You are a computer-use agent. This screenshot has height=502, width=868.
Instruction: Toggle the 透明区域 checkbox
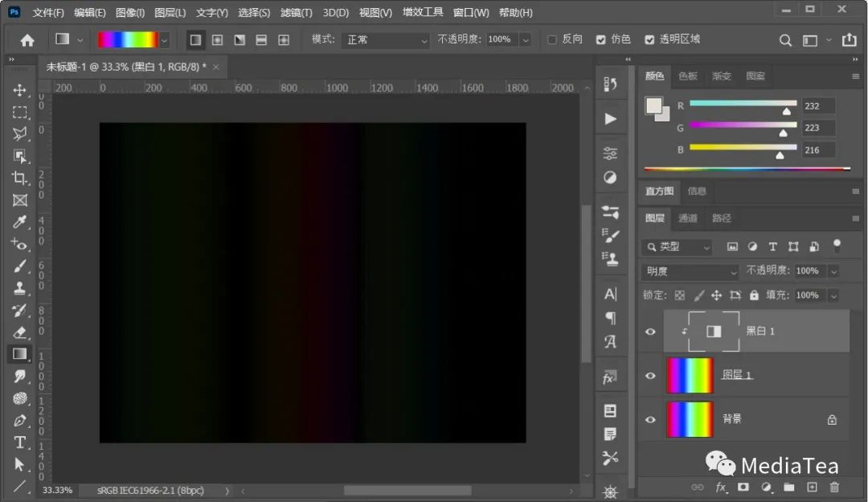649,39
